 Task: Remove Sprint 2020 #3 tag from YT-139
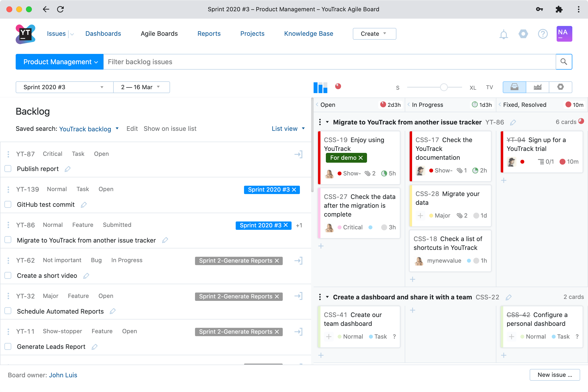[294, 190]
